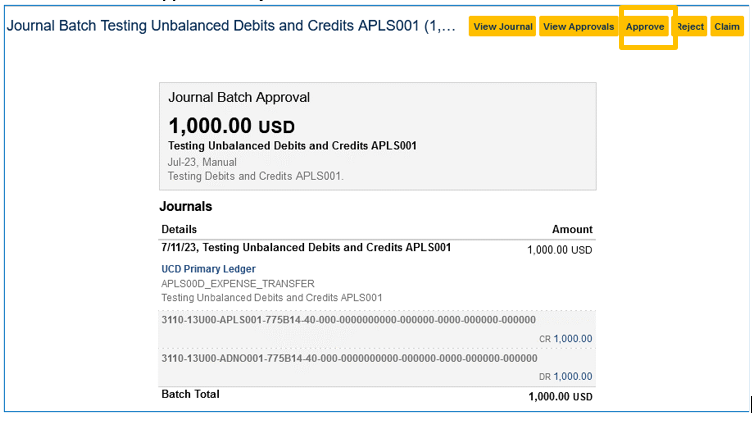The height and width of the screenshot is (422, 752).
Task: Click the Amount column header
Action: pos(572,229)
